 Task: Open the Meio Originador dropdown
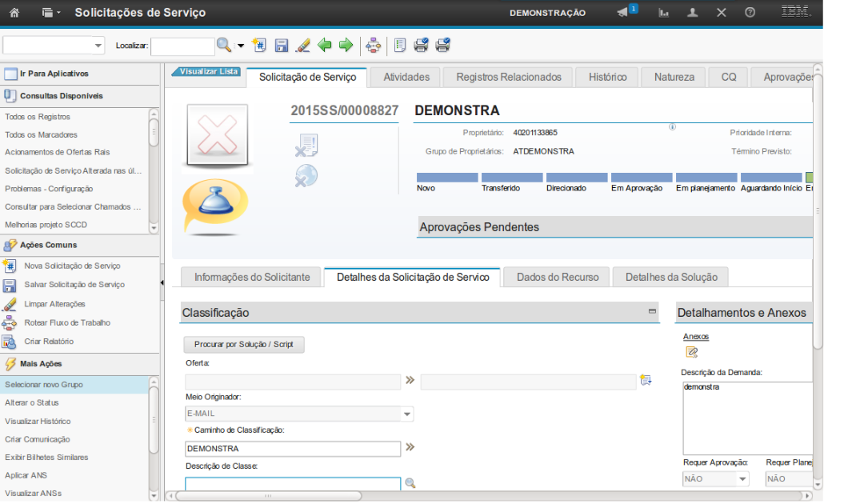pos(407,414)
